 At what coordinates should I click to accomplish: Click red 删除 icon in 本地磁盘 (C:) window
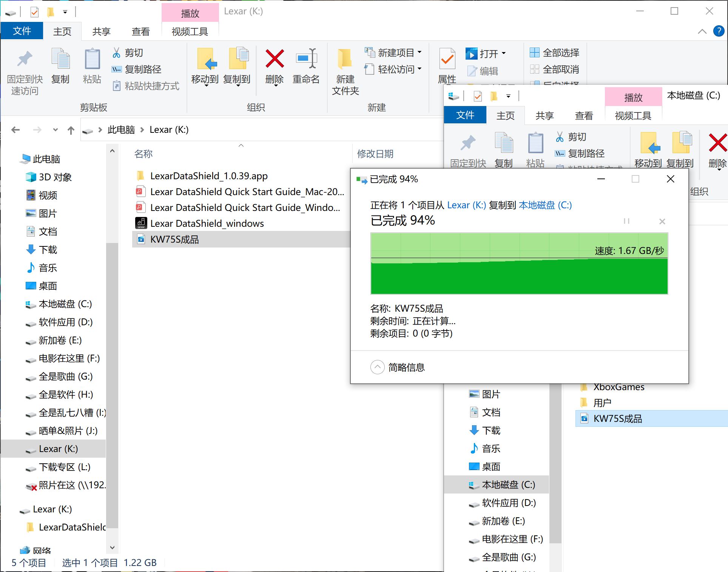(718, 143)
